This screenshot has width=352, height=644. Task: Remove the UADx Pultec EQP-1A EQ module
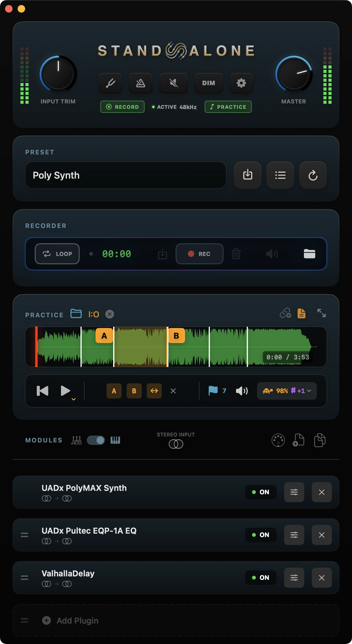322,535
